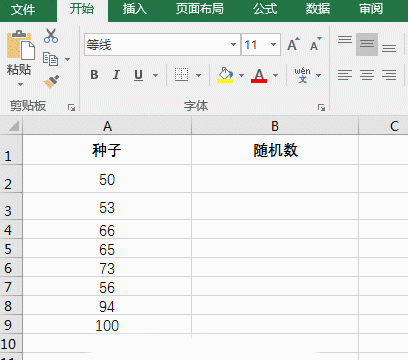
Task: Click the Format Painter brush icon
Action: coord(51,81)
